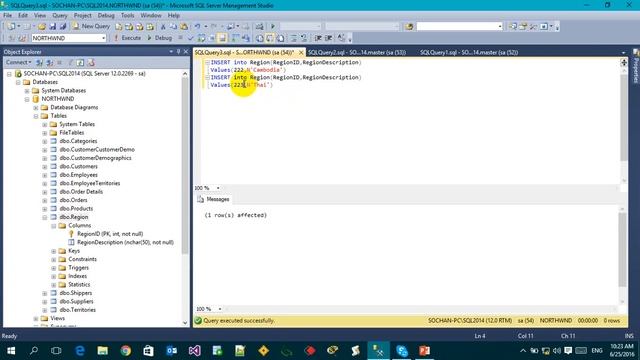
Task: Click the New Query toolbar button
Action: pyautogui.click(x=91, y=26)
